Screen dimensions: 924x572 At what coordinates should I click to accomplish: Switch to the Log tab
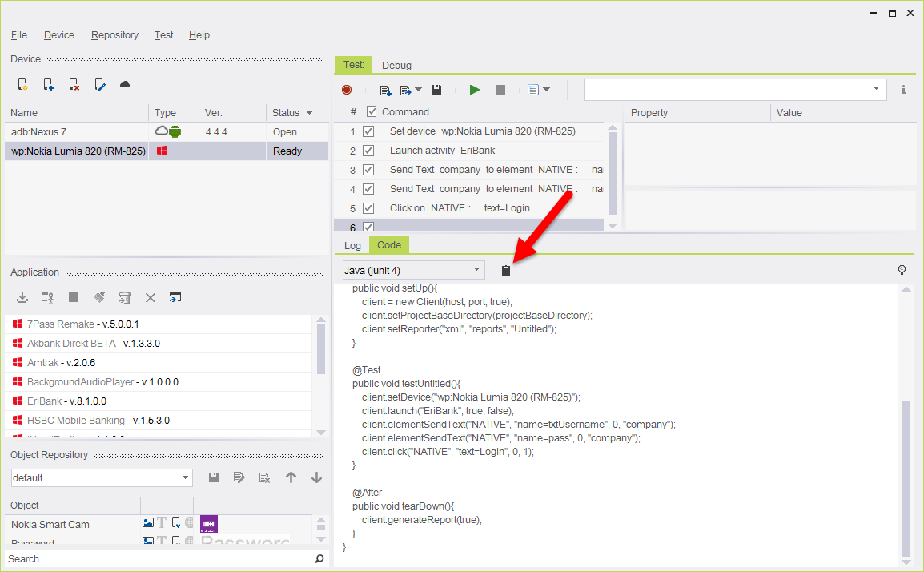coord(352,245)
